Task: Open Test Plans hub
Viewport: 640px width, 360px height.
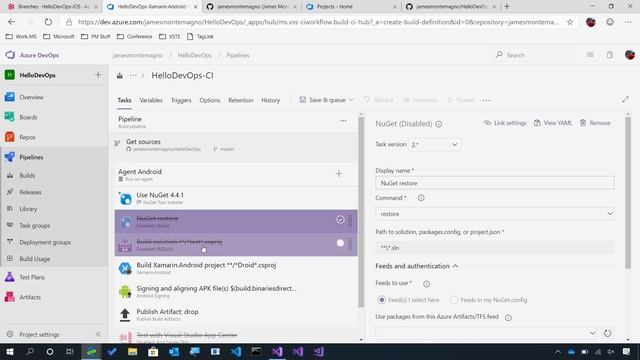Action: [31, 277]
